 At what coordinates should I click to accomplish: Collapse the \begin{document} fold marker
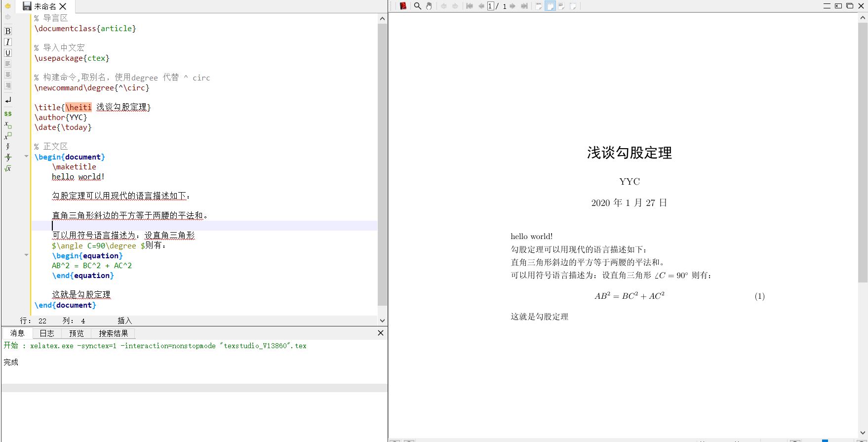click(26, 157)
